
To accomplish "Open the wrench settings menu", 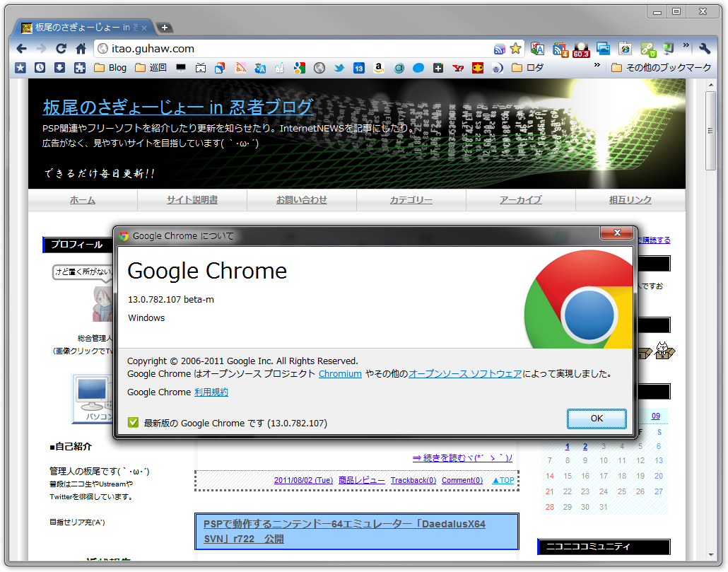I will click(705, 48).
